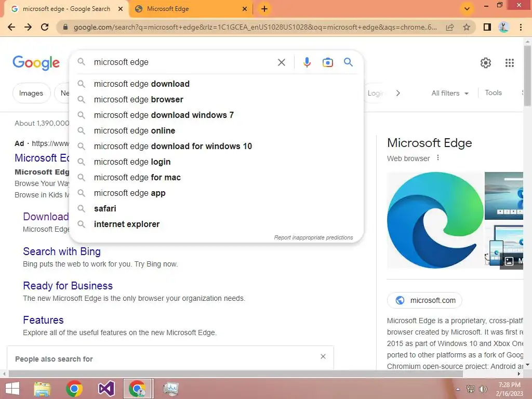Open the Ready for Business link
Viewport: 532px width, 399px height.
[68, 286]
